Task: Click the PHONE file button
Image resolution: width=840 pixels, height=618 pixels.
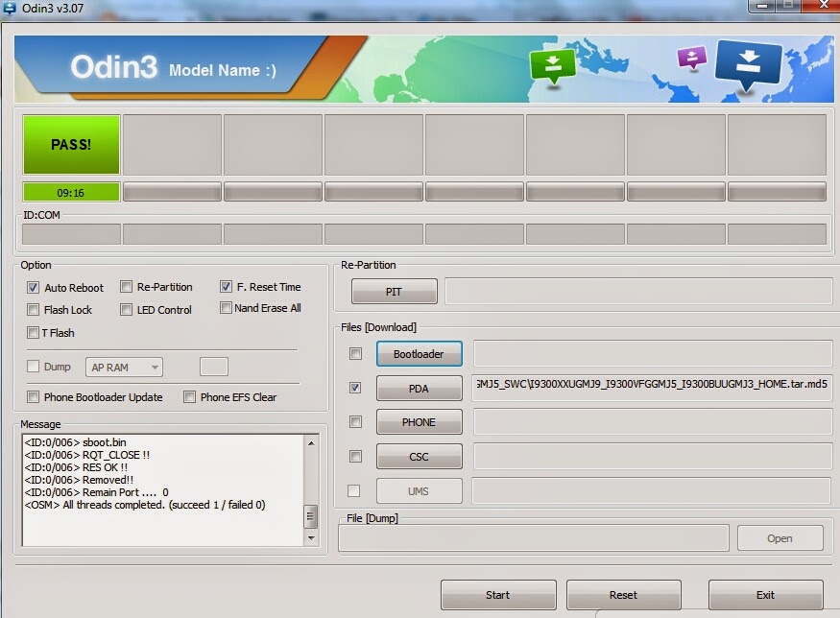Action: click(419, 422)
